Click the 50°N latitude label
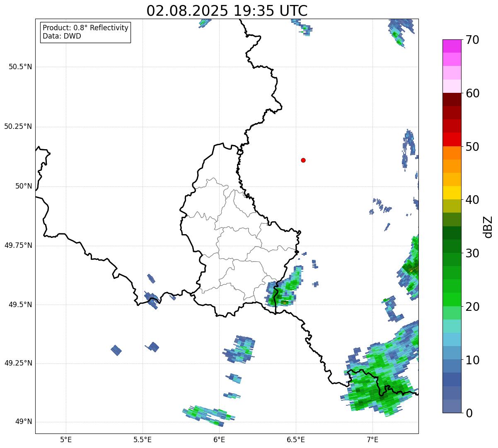 [x=24, y=186]
